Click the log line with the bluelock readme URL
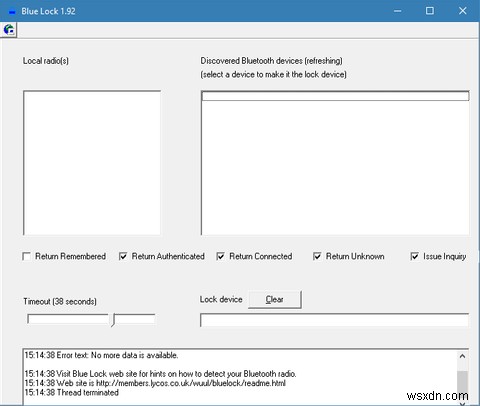This screenshot has height=406, width=480. tap(155, 383)
